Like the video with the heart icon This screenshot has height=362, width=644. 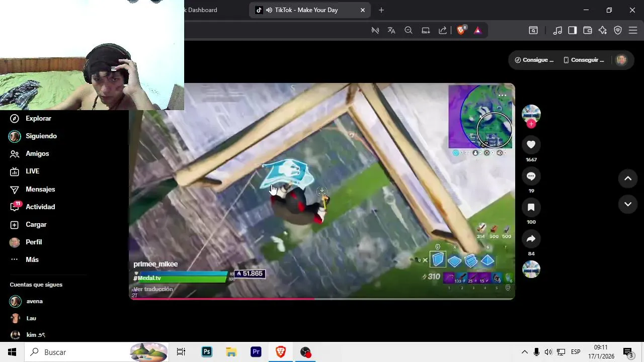click(531, 145)
